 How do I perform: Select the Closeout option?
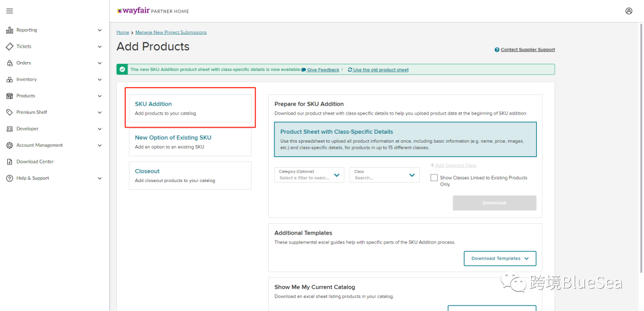(x=190, y=175)
